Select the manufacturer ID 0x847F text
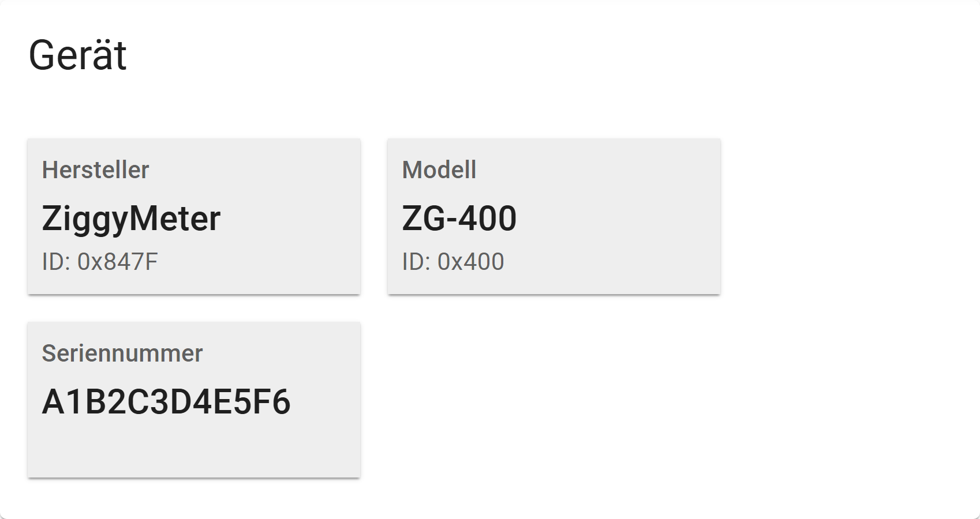The width and height of the screenshot is (980, 519). (100, 262)
